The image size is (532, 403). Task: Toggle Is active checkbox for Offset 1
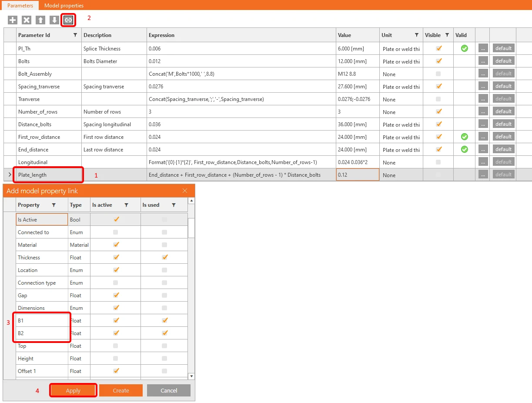(116, 371)
